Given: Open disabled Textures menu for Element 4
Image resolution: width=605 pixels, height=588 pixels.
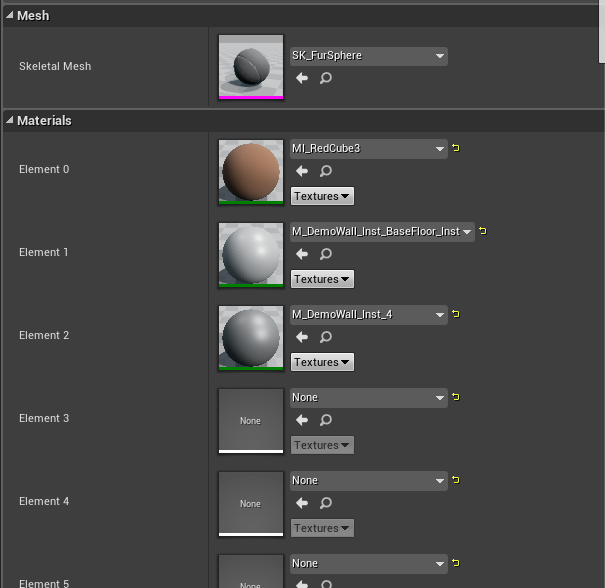Looking at the screenshot, I should click(x=322, y=528).
